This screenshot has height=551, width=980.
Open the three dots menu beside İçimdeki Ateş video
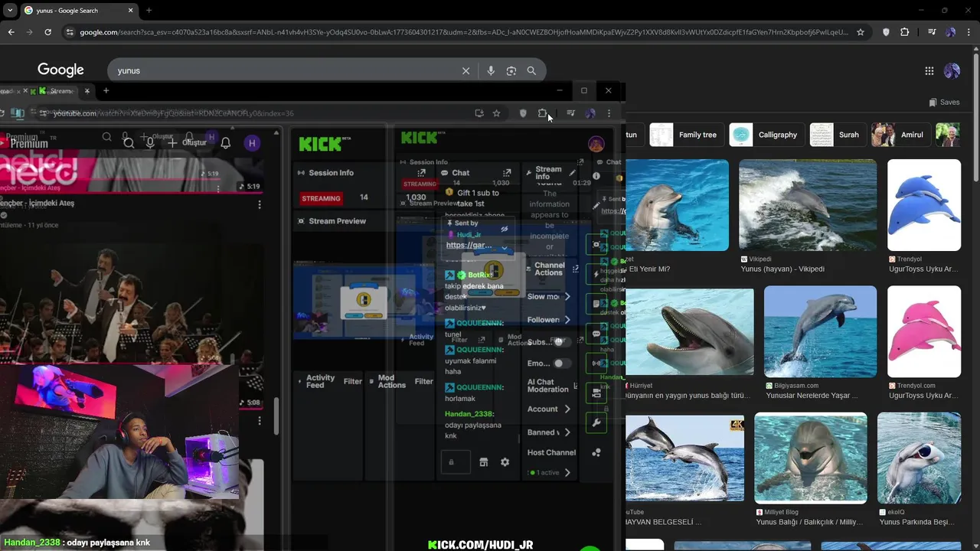260,204
